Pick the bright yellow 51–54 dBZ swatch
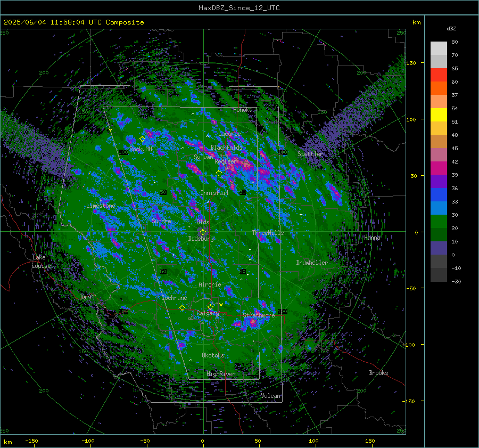Screen dimensions: 479x448 coord(439,115)
